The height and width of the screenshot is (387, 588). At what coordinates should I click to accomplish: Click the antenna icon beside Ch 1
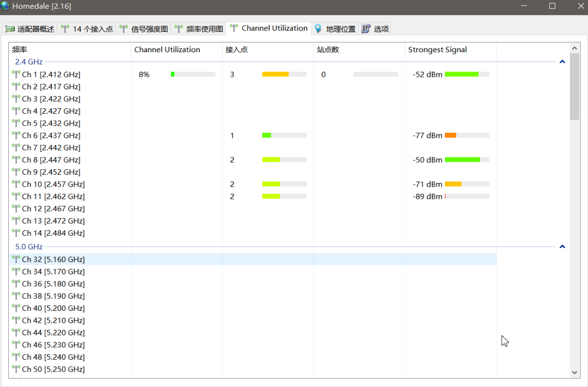point(15,74)
